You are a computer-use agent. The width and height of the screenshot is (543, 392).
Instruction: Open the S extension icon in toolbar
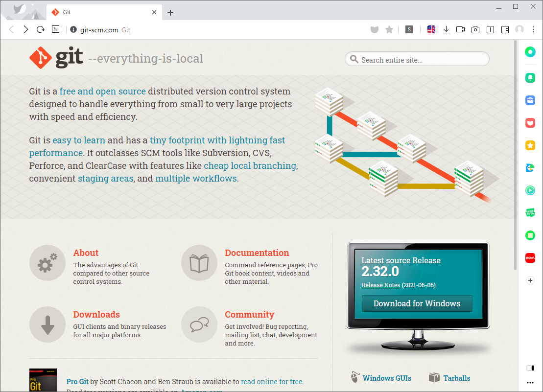click(409, 30)
